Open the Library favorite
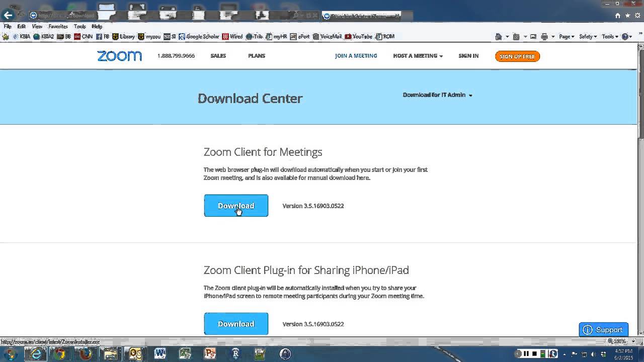Screen dimensions: 644x362 point(123,37)
